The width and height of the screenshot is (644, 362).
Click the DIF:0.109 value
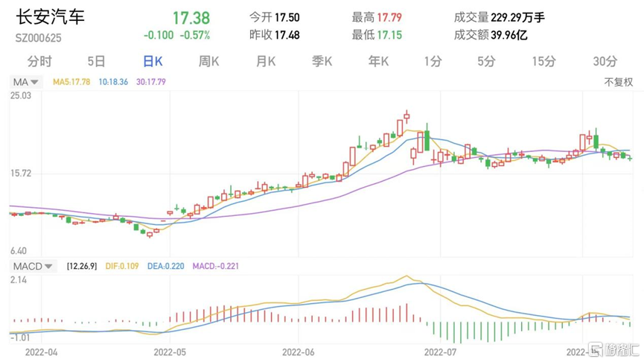point(122,266)
